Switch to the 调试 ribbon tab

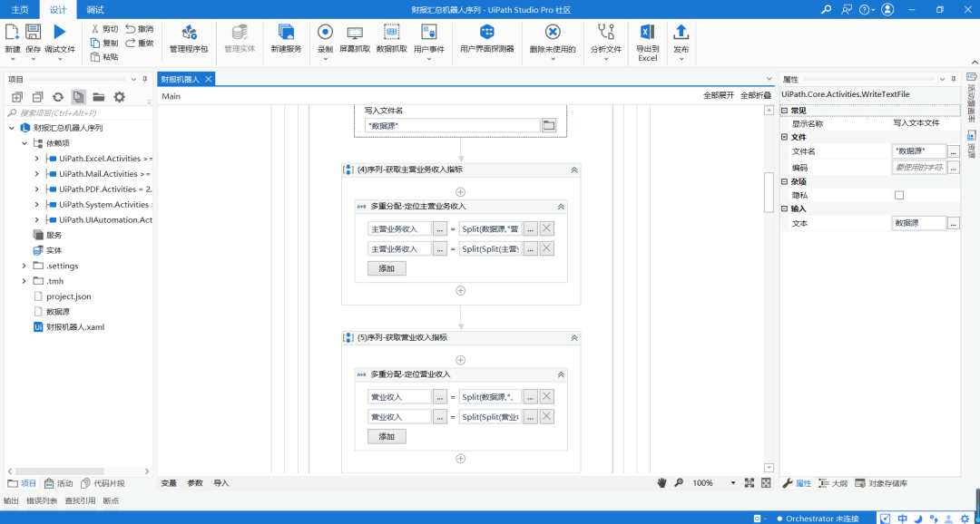[95, 9]
